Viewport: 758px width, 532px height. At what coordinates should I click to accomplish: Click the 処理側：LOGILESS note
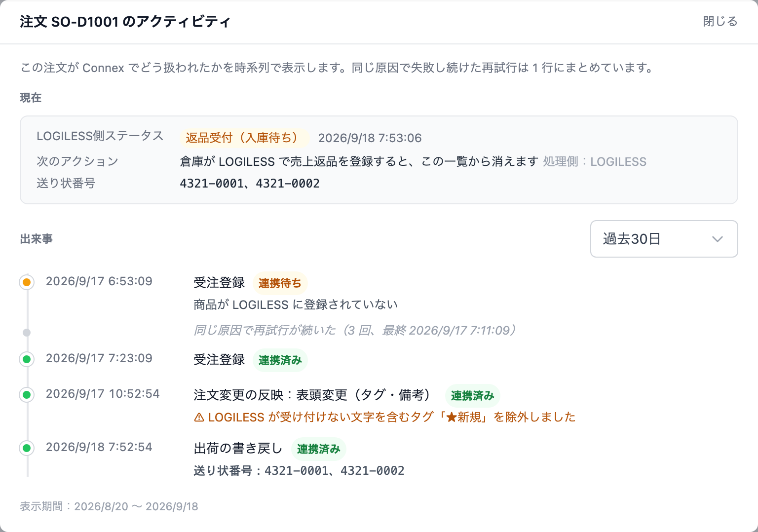click(x=595, y=162)
